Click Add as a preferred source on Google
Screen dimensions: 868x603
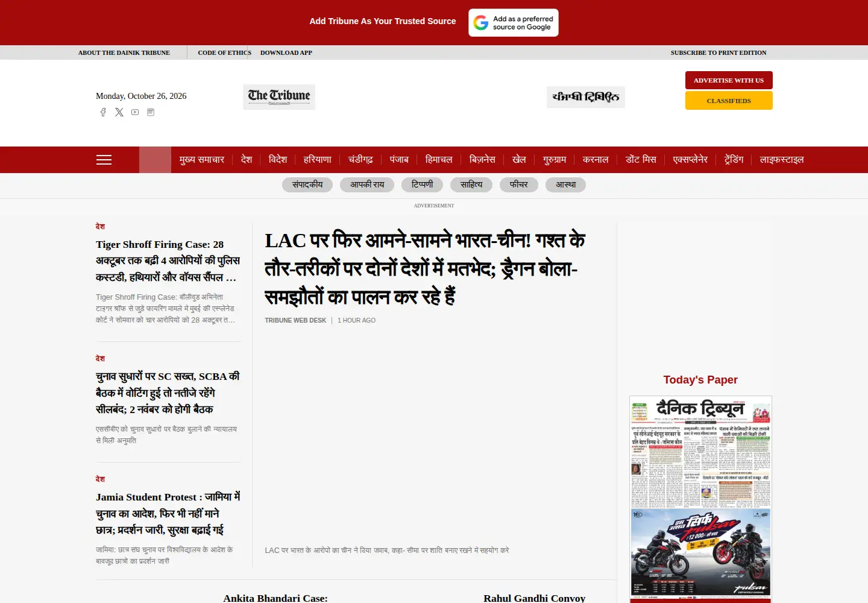(514, 23)
